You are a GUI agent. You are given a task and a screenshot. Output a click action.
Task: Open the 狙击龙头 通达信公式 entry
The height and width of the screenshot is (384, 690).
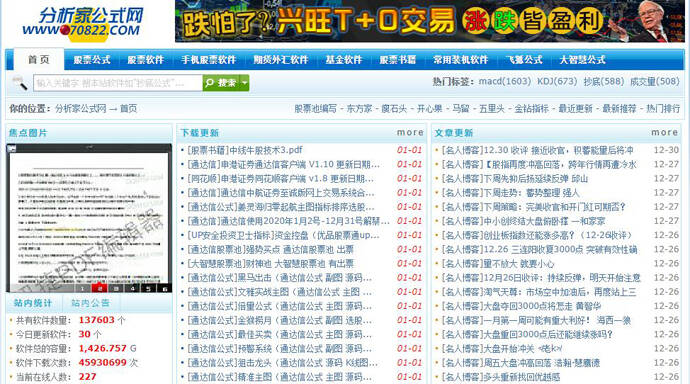pos(282,363)
